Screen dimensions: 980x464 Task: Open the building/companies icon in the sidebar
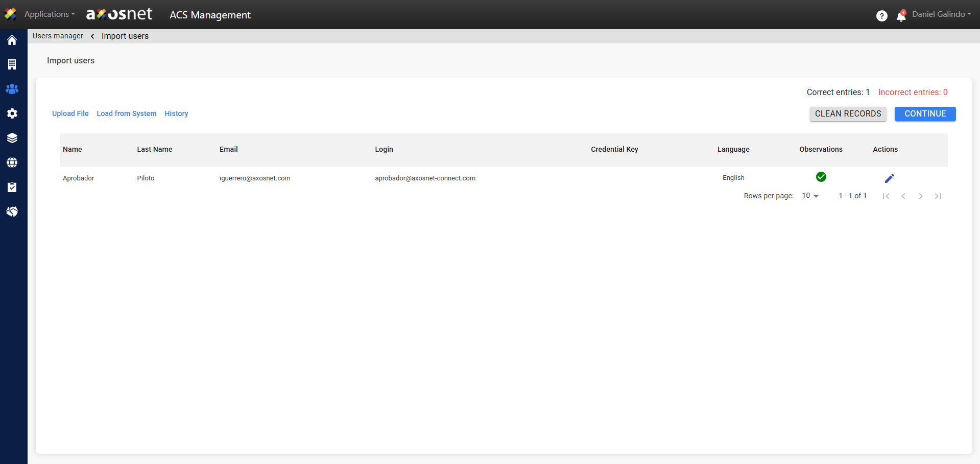12,64
